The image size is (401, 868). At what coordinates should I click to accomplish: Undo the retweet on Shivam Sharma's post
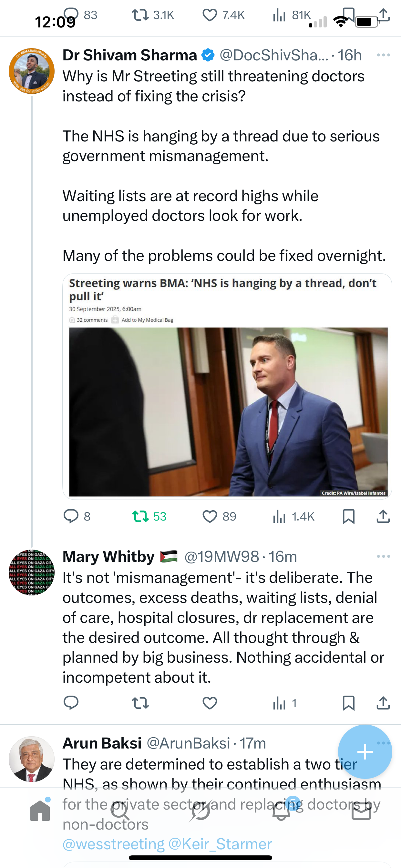(x=140, y=516)
